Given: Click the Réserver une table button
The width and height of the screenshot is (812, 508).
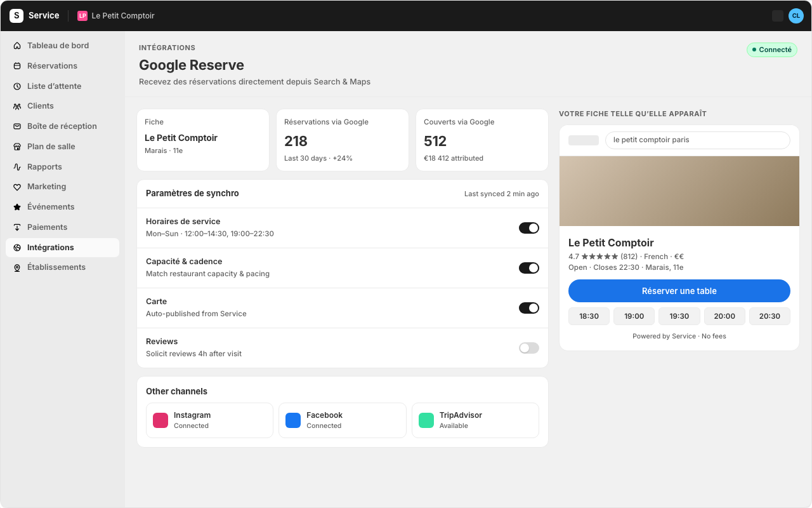Looking at the screenshot, I should click(x=679, y=291).
